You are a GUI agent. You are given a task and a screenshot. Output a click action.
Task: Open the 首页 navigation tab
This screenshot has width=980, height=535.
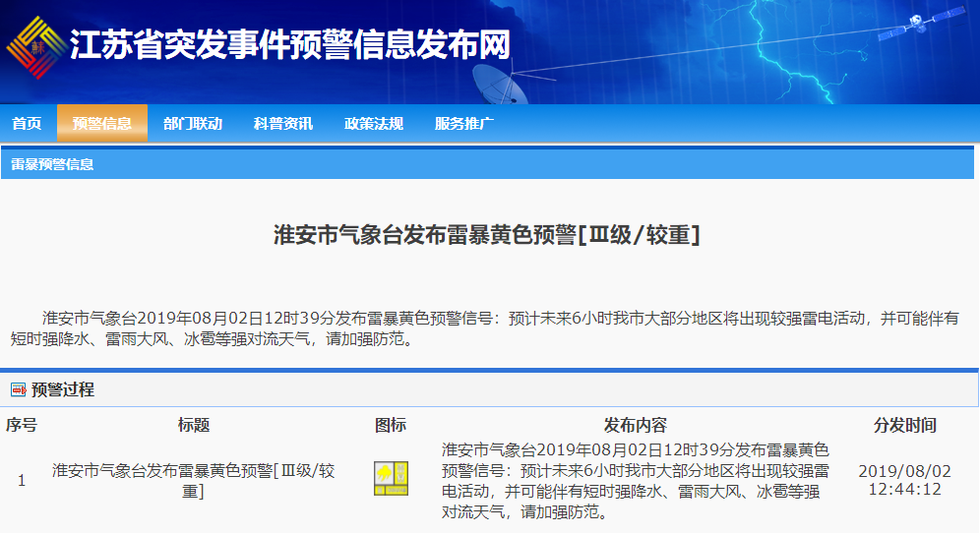[27, 124]
